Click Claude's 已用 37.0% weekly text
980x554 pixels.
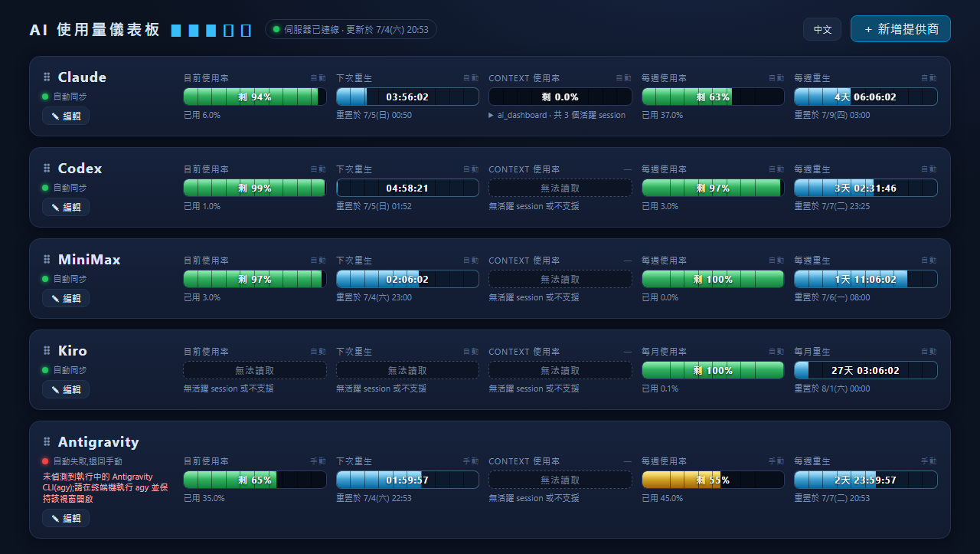(662, 115)
